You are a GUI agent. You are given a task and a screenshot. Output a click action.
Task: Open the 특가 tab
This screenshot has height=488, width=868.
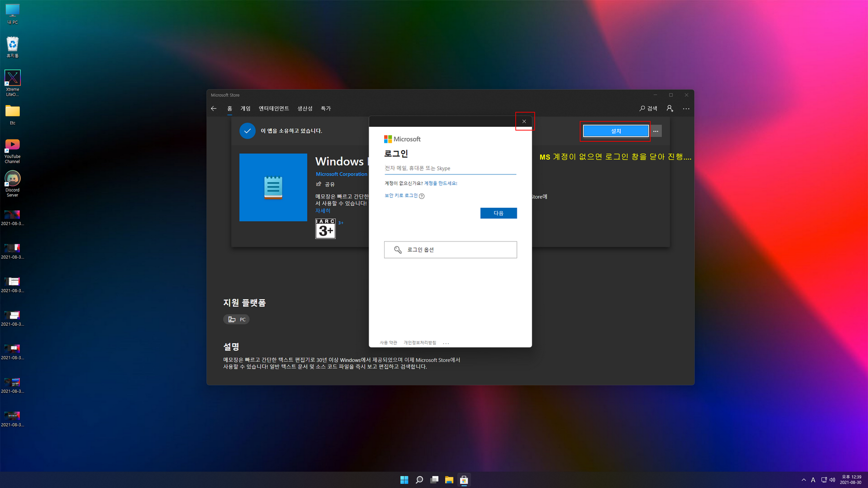[x=326, y=108]
